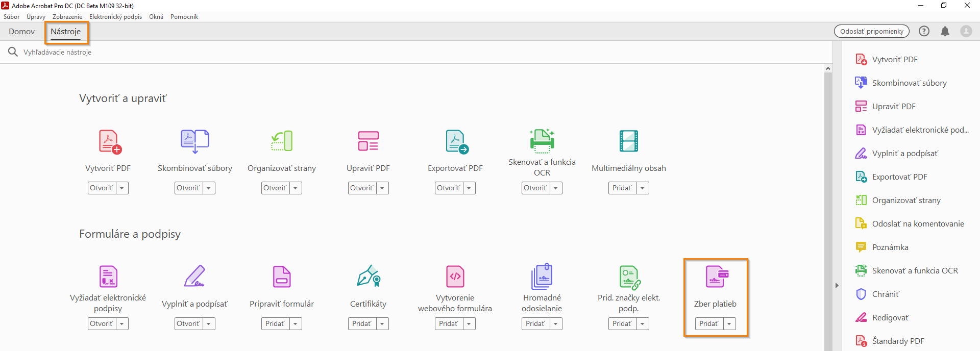Viewport: 980px width, 351px height.
Task: Click Otvoriť under Skenovať a funkcia OCR
Action: [x=536, y=188]
